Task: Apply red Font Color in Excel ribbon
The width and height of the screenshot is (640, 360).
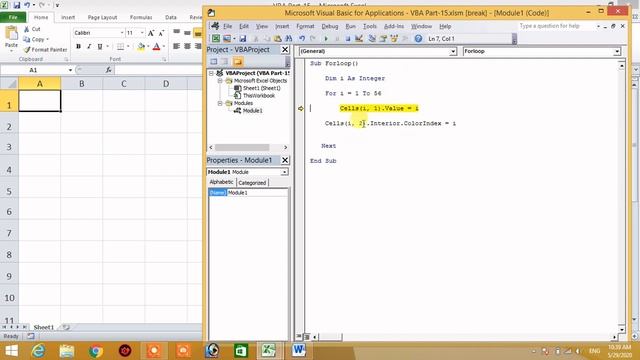Action: point(156,47)
